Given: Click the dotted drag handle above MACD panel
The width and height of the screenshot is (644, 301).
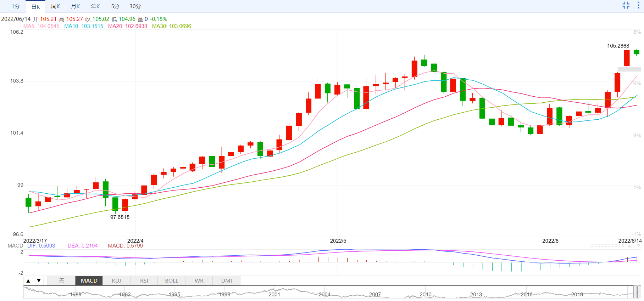Looking at the screenshot, I should (607, 245).
